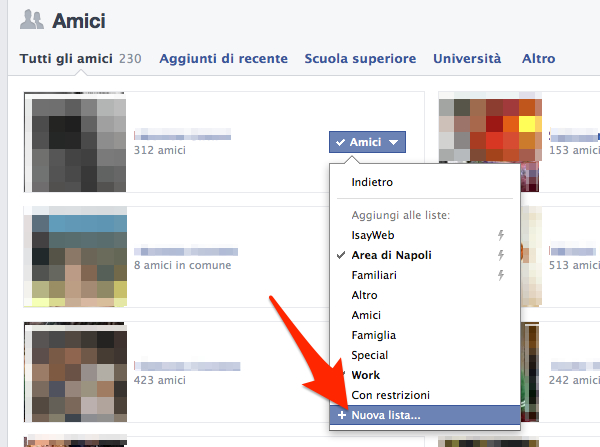Click the plus icon beside Nuova lista
This screenshot has height=447, width=600.
[x=342, y=415]
